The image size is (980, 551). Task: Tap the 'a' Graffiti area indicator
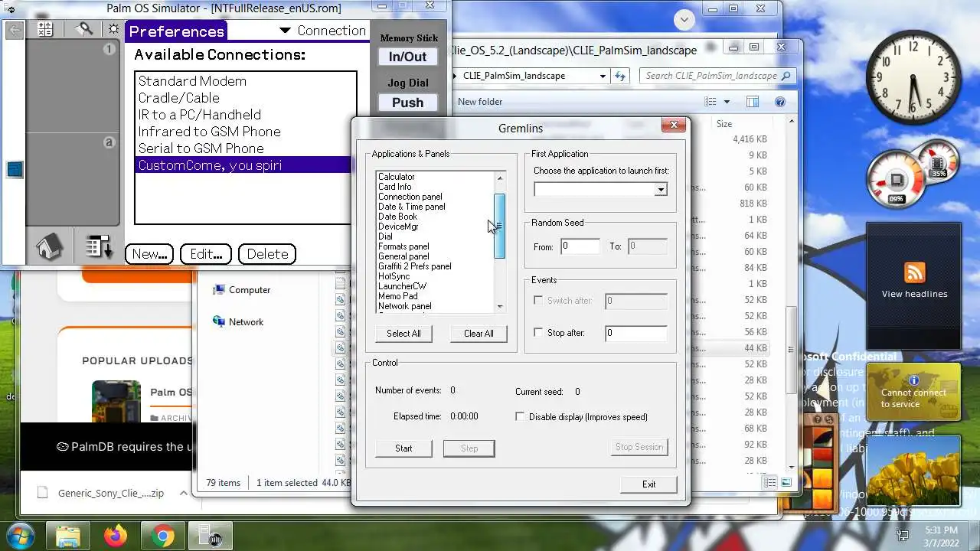pyautogui.click(x=109, y=142)
